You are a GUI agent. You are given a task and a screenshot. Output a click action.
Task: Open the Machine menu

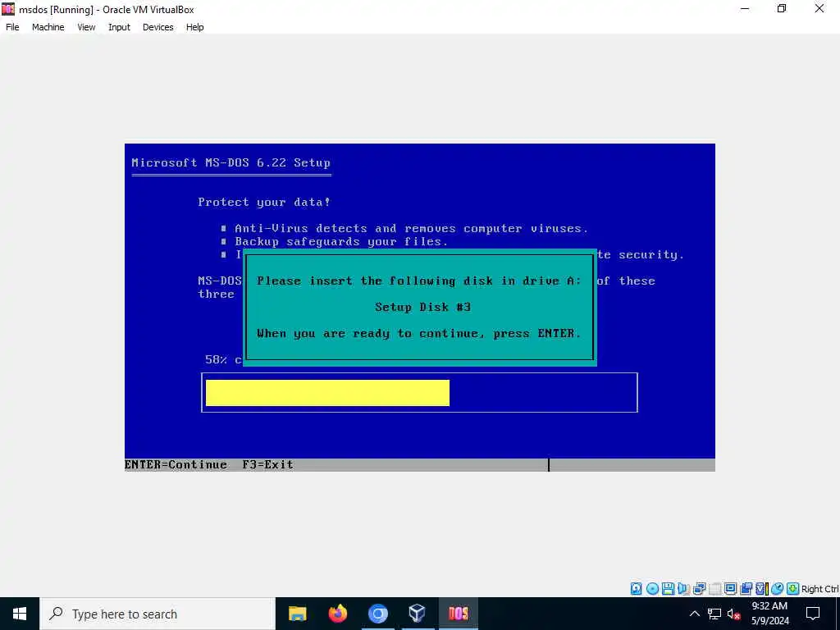pos(48,27)
